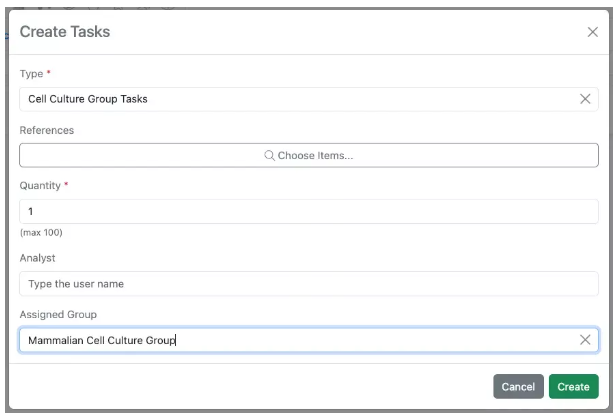
Task: Click the red asterisk beside Type
Action: click(x=50, y=74)
